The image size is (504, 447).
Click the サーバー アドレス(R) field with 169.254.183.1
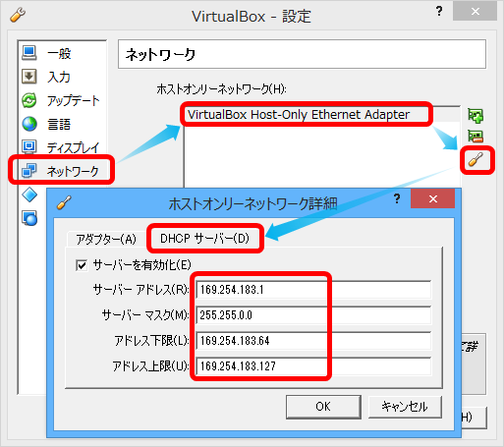(x=313, y=290)
